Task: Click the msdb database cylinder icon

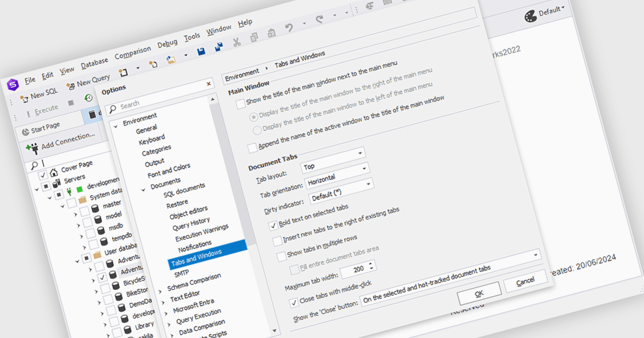Action: [102, 232]
